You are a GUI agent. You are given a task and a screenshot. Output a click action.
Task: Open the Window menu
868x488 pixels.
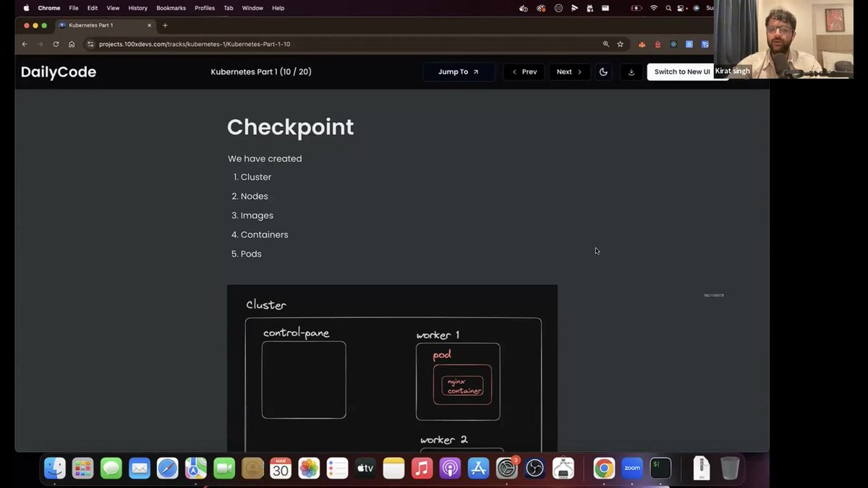pyautogui.click(x=252, y=8)
